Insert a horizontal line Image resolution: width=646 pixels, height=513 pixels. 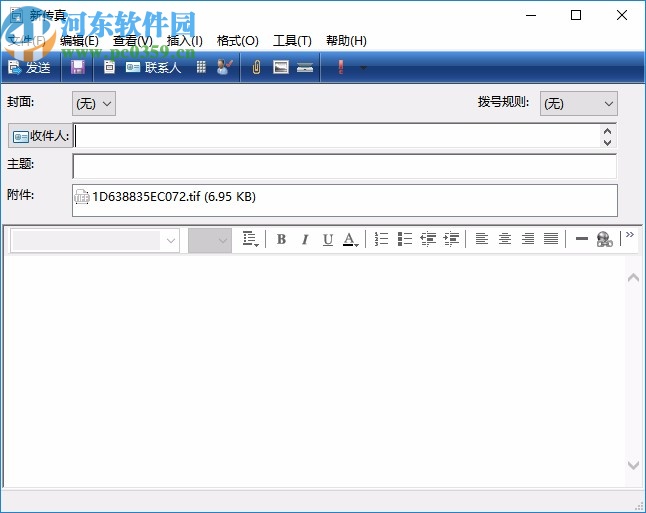581,239
